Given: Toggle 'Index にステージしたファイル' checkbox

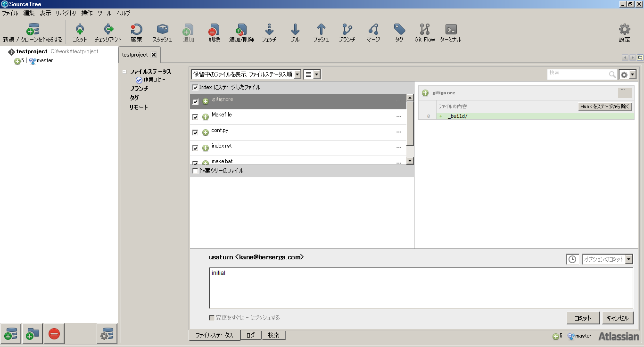Looking at the screenshot, I should click(195, 87).
